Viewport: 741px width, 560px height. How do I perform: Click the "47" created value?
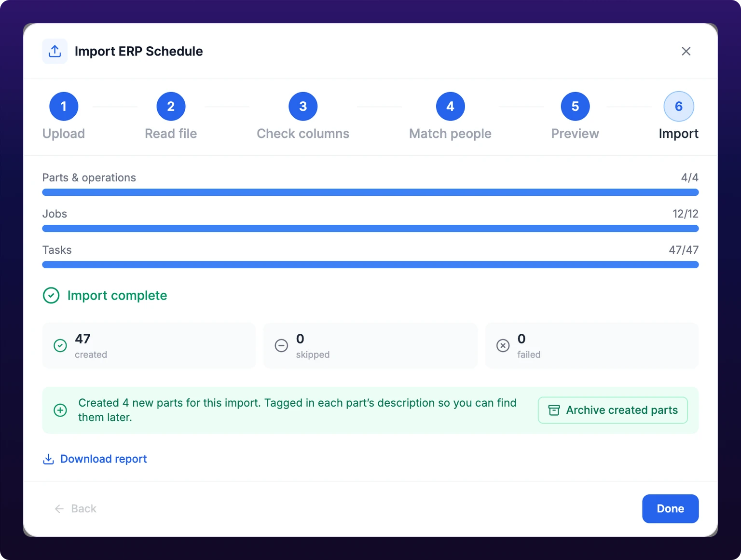tap(82, 339)
